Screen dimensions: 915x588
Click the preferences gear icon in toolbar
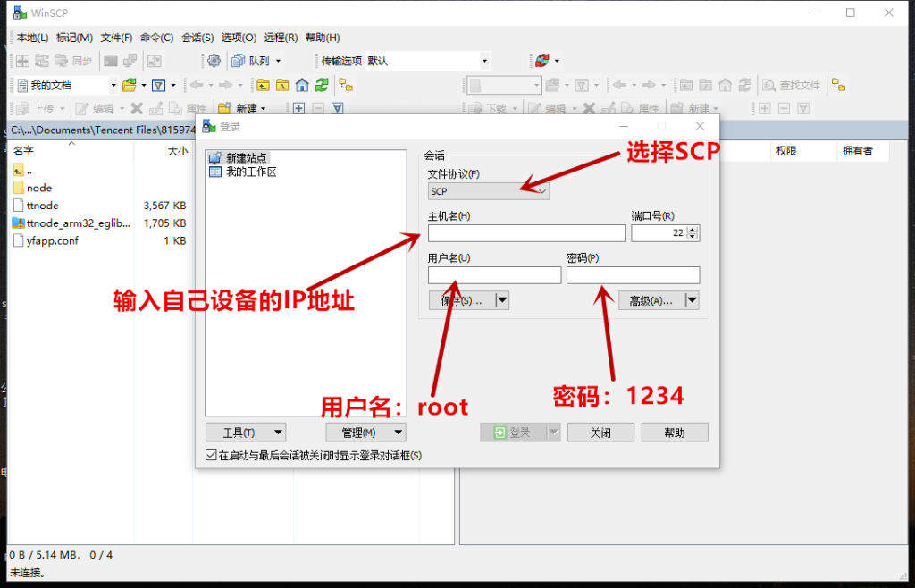pyautogui.click(x=214, y=61)
